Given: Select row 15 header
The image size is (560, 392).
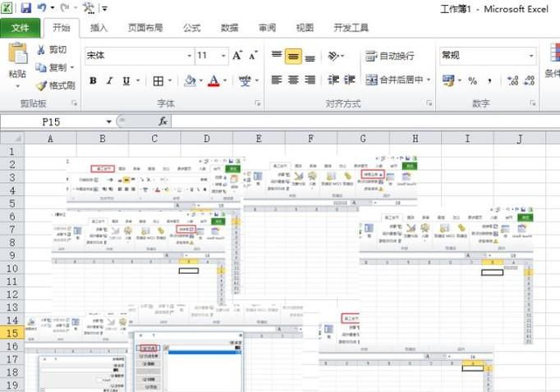Looking at the screenshot, I should pos(12,333).
